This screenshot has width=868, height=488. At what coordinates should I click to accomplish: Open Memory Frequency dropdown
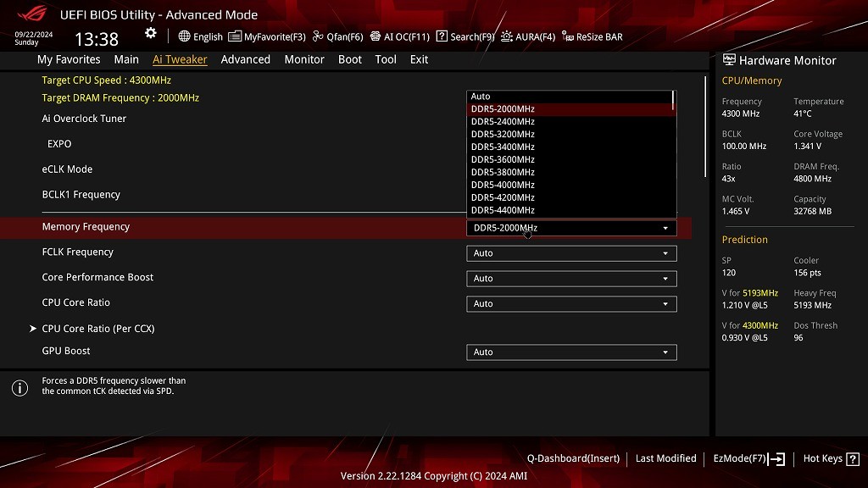[571, 228]
